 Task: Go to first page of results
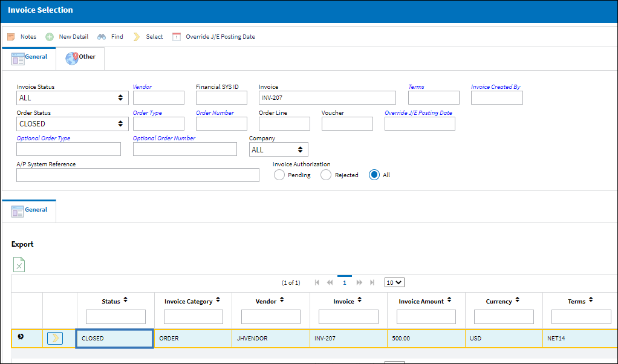click(x=317, y=282)
